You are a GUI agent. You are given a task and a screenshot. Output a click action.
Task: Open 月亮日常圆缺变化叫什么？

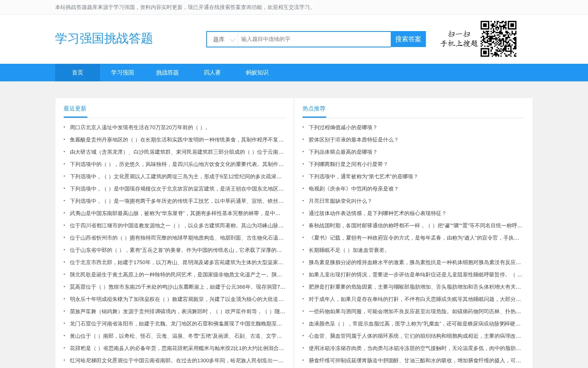pyautogui.click(x=341, y=201)
